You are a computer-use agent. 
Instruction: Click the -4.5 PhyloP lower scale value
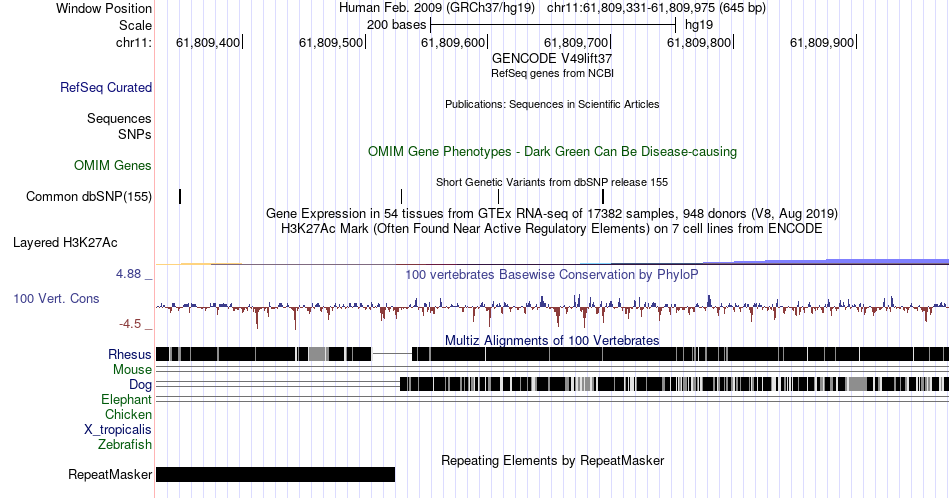tap(130, 324)
